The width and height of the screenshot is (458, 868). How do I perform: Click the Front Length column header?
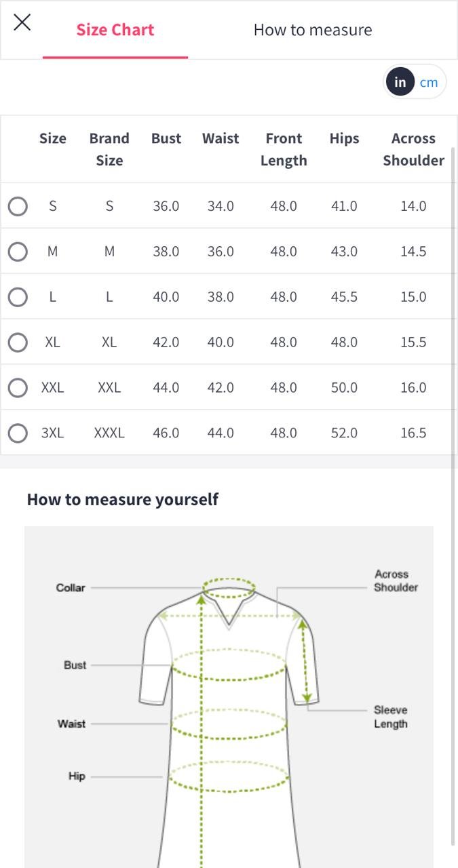[x=284, y=149]
